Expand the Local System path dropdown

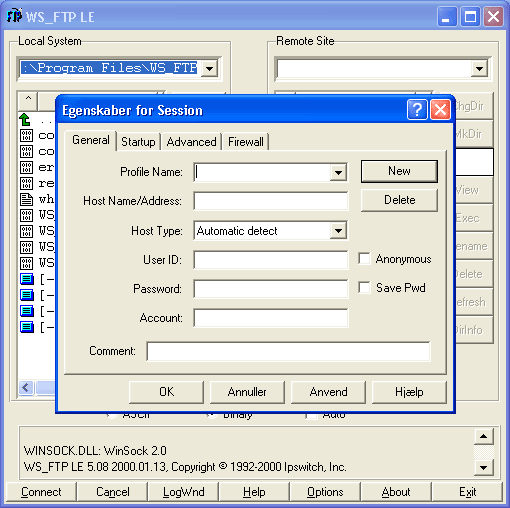coord(209,69)
